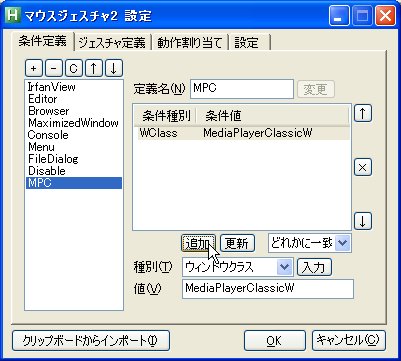Screen dimensions: 401x361
Task: Switch to the 条件定義 tab
Action: click(42, 41)
